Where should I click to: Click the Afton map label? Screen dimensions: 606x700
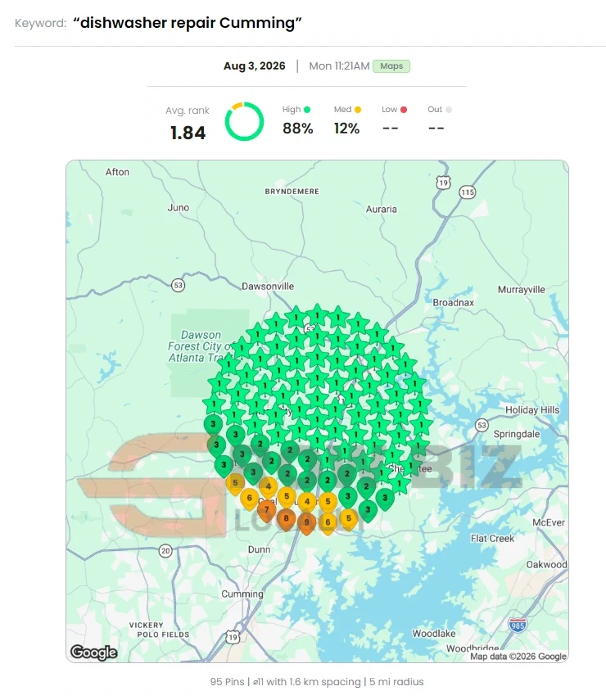(117, 172)
